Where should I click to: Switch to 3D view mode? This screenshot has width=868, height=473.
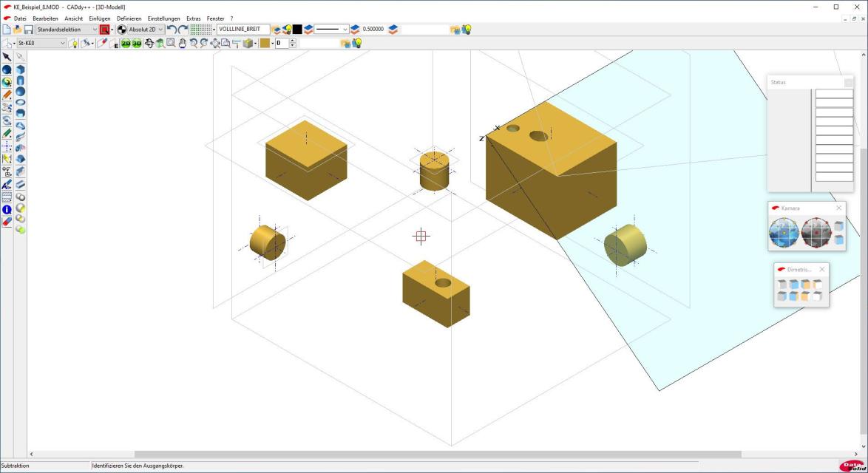tap(137, 44)
